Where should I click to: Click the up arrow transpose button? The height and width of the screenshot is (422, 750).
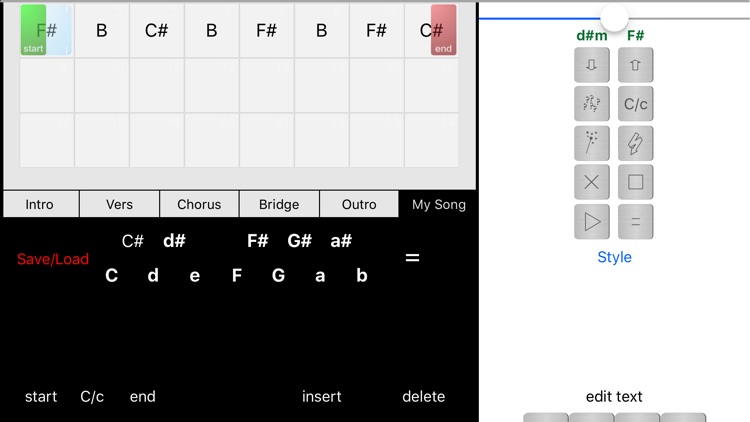[636, 65]
